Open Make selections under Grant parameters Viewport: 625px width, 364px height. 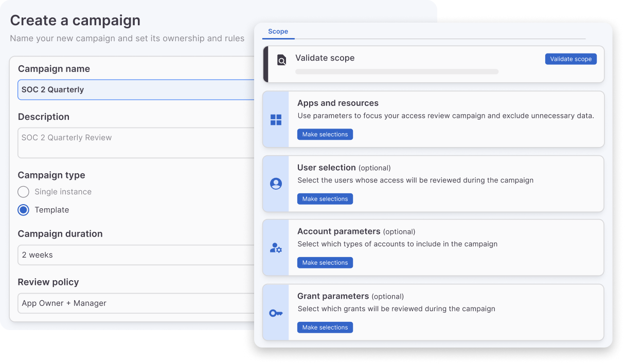pos(325,327)
